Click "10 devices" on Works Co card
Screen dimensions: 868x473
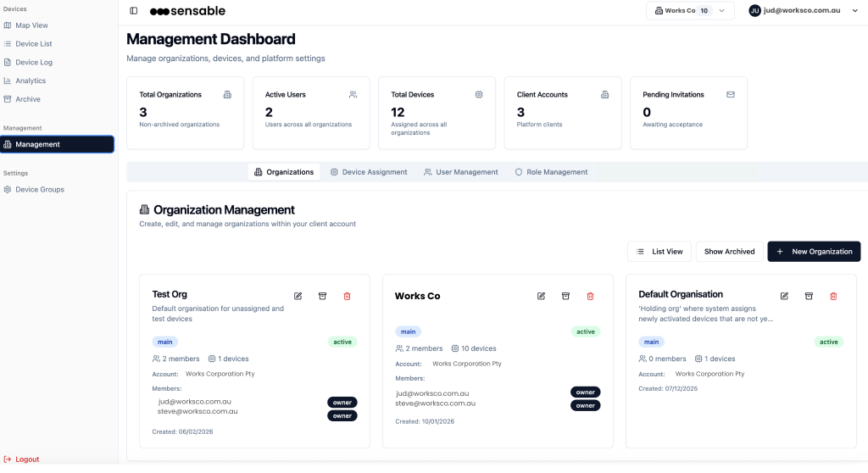click(473, 348)
